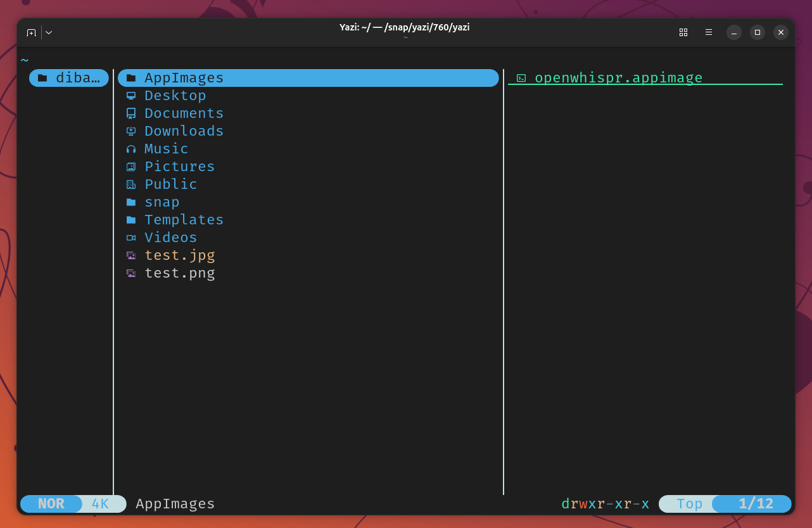Select the test.jpg file name
This screenshot has width=812, height=528.
tap(180, 255)
